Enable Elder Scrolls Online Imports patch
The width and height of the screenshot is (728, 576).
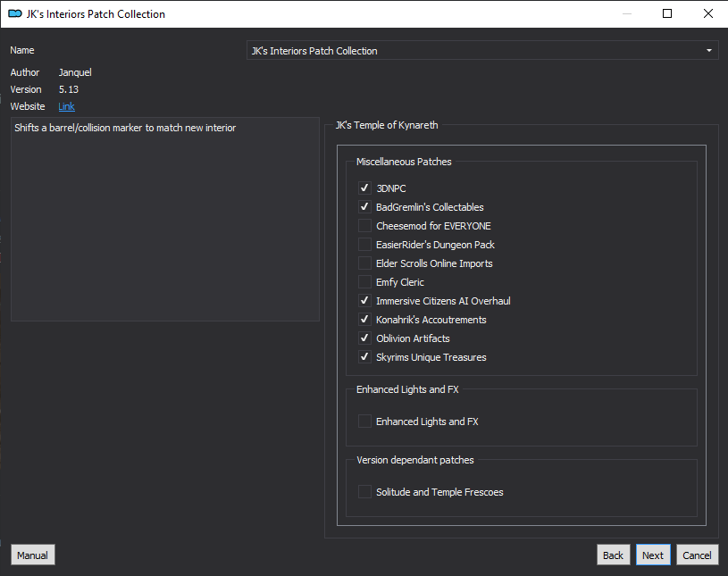364,263
